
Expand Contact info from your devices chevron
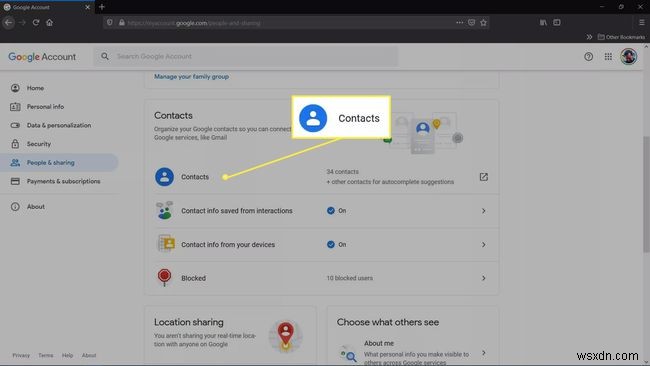click(x=483, y=245)
